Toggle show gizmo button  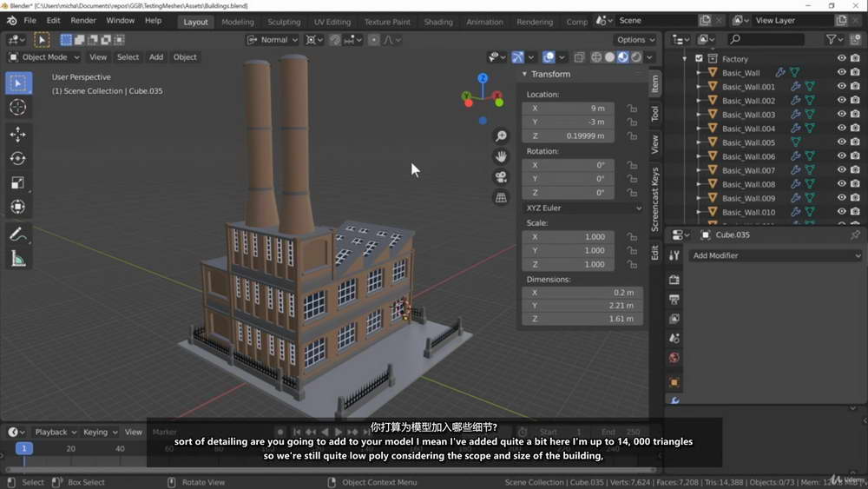coord(517,57)
